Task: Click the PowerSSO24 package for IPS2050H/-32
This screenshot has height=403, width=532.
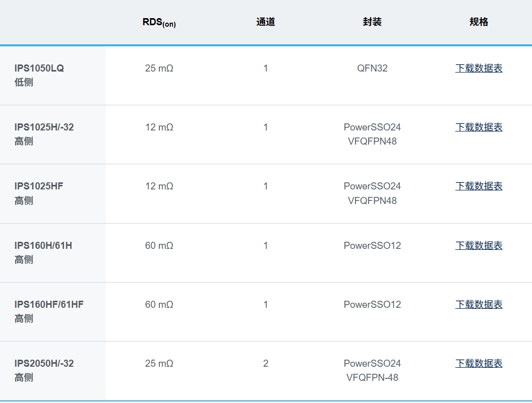Action: click(372, 363)
